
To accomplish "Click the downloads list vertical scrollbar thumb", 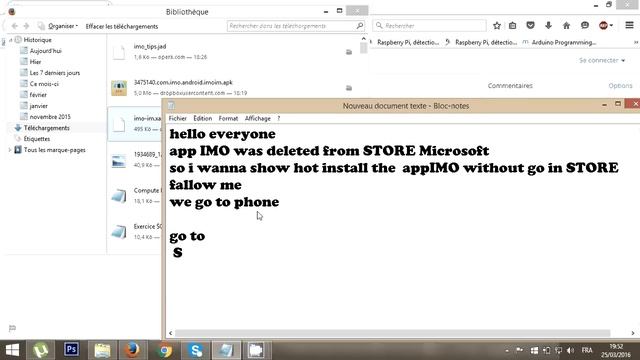I will coord(363,48).
